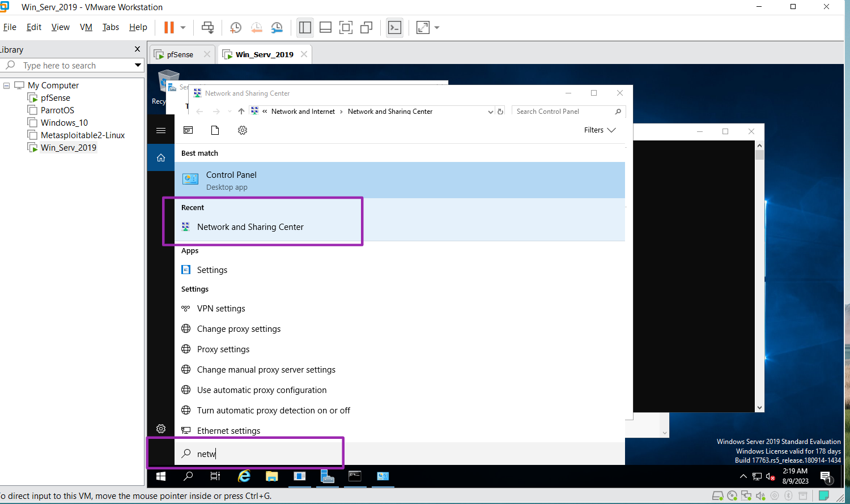Refresh the Control Panel address bar
The width and height of the screenshot is (850, 504).
point(500,112)
